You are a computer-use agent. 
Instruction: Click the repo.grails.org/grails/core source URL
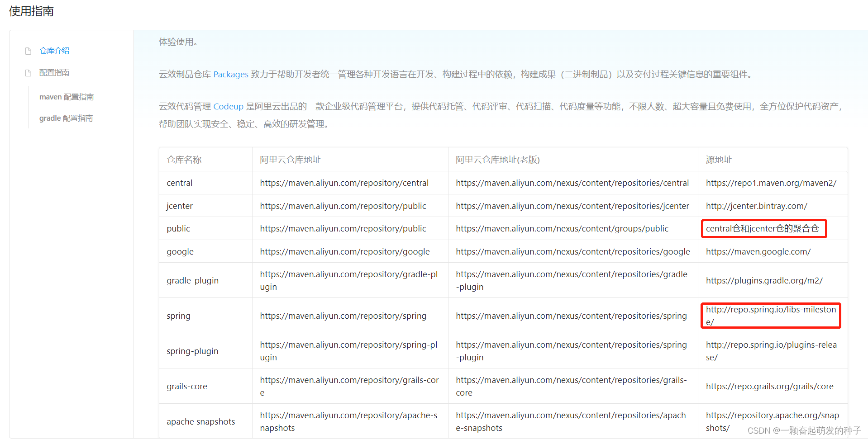point(770,386)
